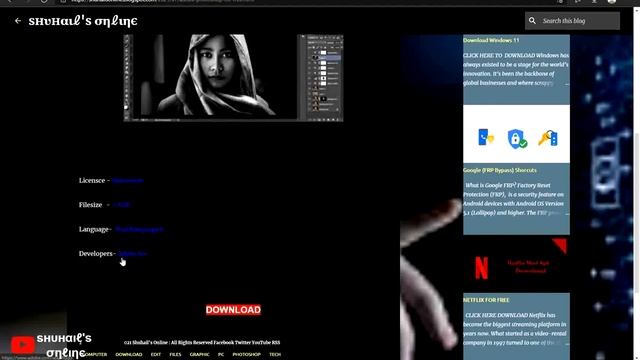
Task: Open the 'NETFLIX FOR FREE' post title
Action: pos(486,300)
